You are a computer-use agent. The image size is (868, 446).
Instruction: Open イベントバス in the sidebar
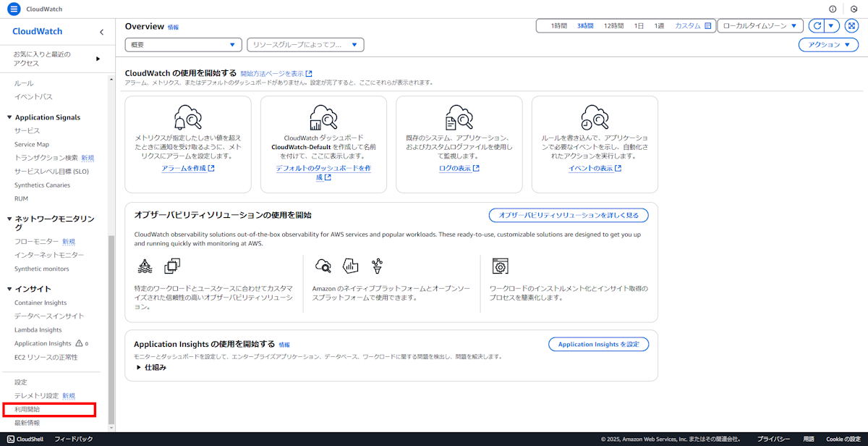(33, 97)
